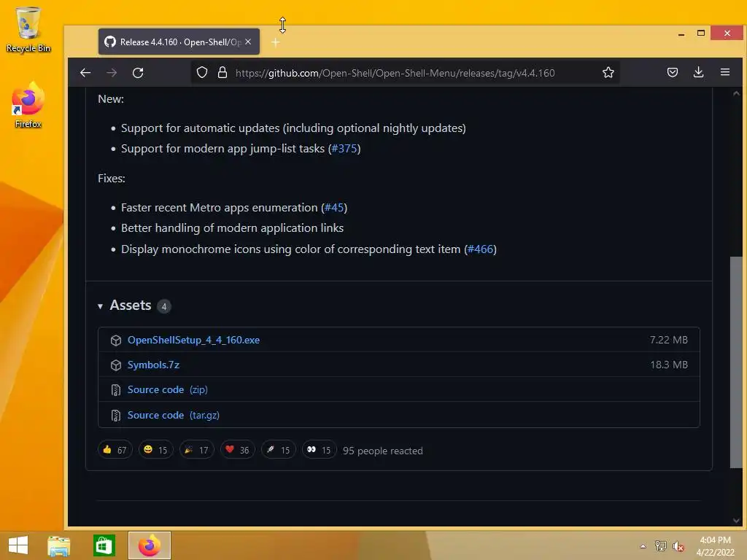Click the muted volume tray icon
This screenshot has width=747, height=560.
tap(678, 546)
